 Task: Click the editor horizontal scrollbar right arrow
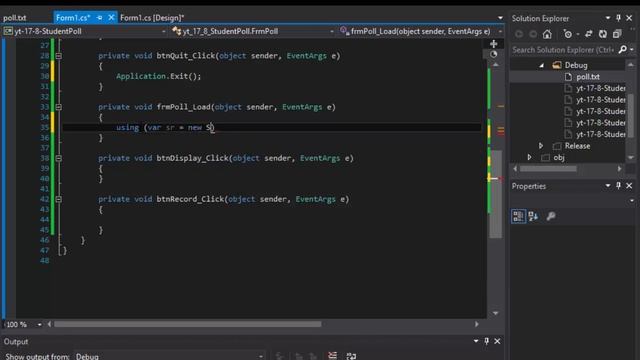click(x=476, y=324)
